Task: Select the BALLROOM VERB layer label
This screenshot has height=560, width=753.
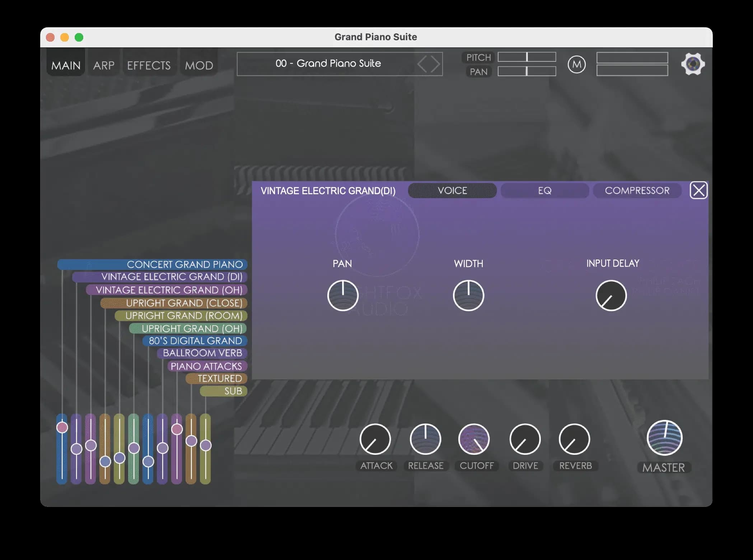Action: tap(202, 353)
